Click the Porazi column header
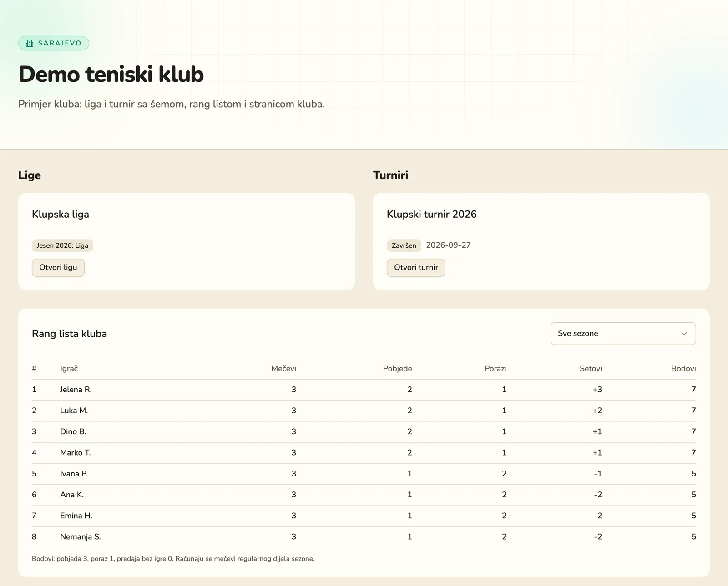 pos(495,368)
